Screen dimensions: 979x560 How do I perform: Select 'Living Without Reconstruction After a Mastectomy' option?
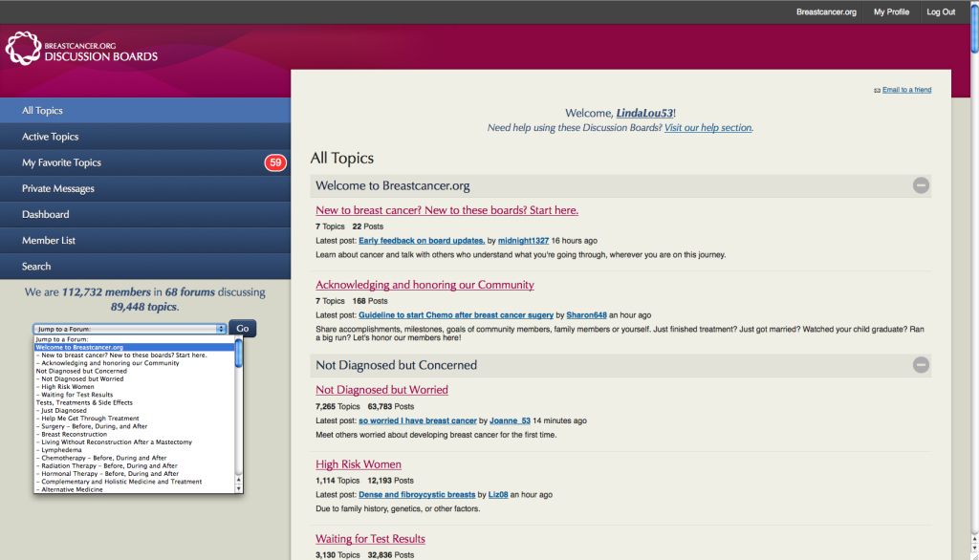click(x=134, y=442)
